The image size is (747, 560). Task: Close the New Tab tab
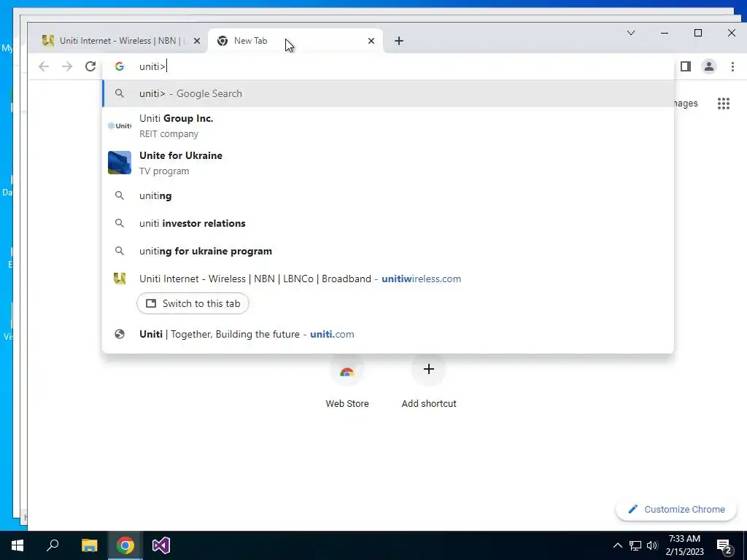tap(371, 41)
